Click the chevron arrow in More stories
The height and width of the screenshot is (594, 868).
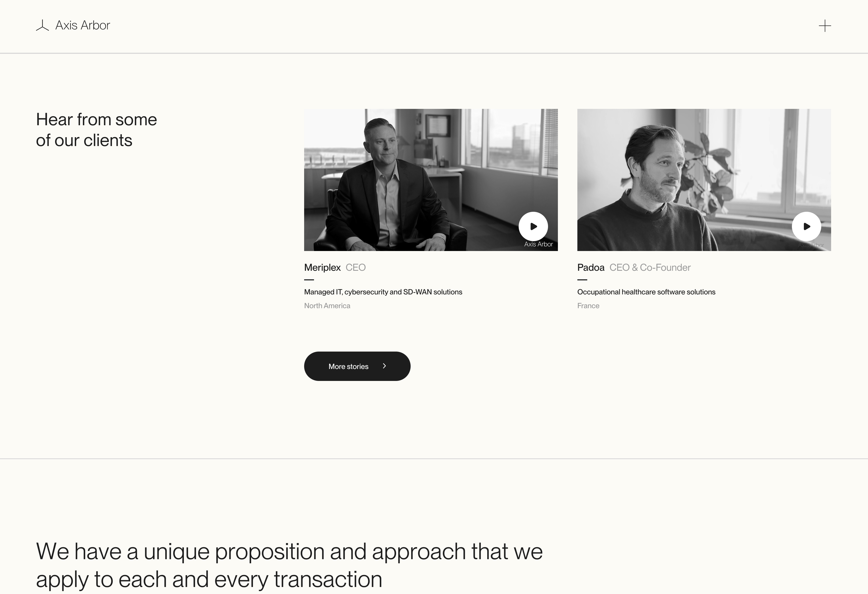pyautogui.click(x=384, y=366)
